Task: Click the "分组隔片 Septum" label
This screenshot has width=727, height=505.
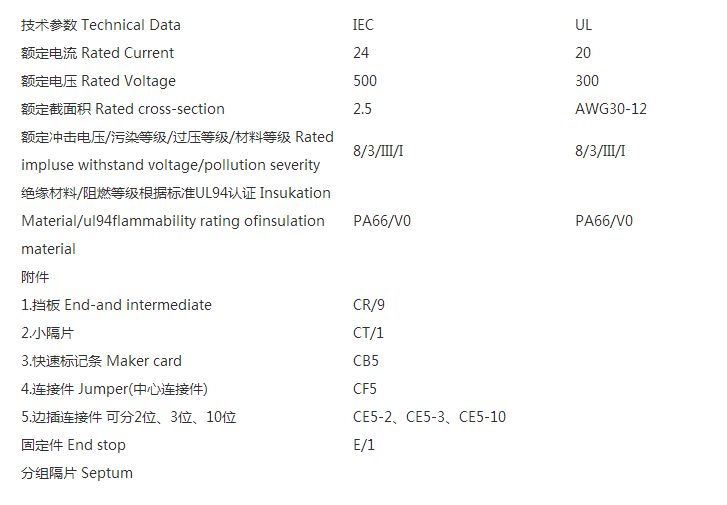Action: [x=77, y=473]
